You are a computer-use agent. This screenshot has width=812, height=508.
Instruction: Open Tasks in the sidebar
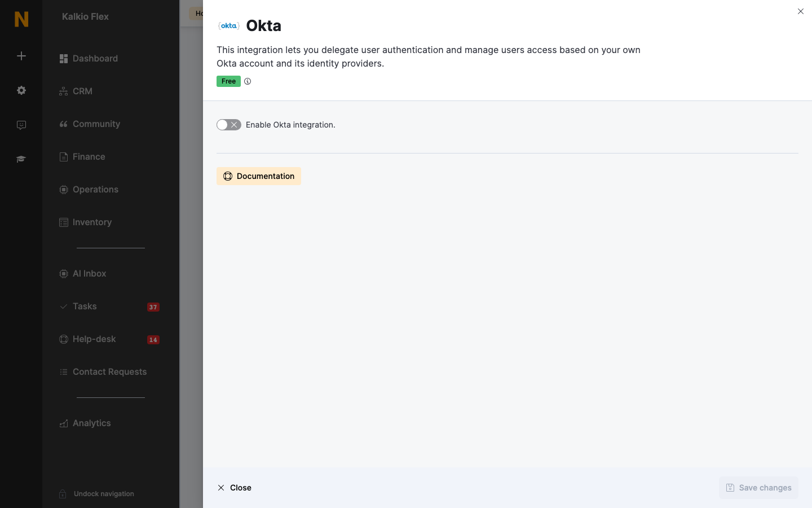point(78,306)
